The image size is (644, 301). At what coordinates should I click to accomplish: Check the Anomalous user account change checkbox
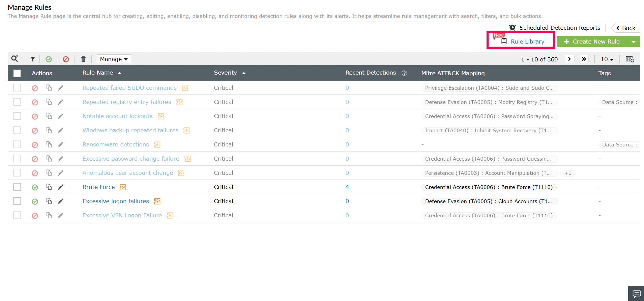pos(17,173)
